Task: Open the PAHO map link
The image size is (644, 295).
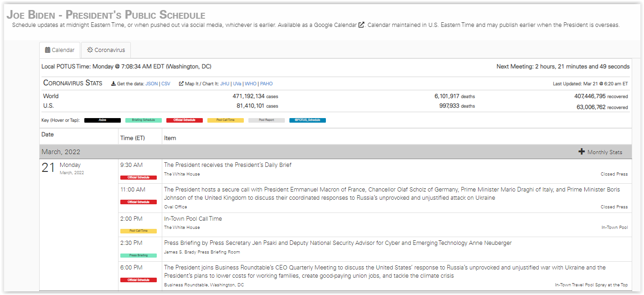Action: click(267, 84)
